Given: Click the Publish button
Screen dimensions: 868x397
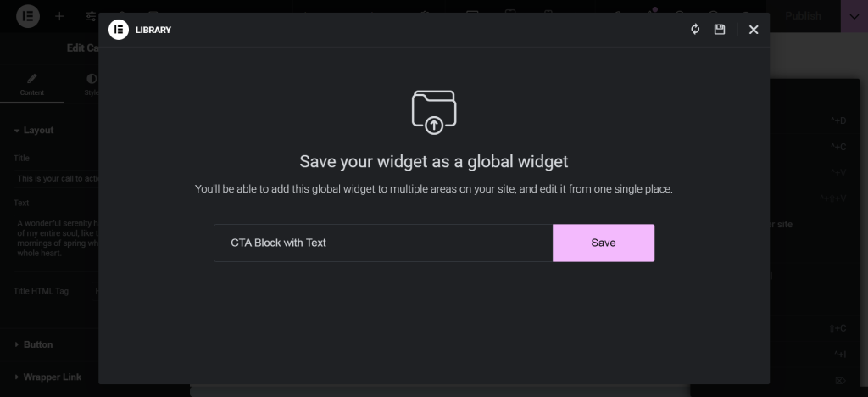Looking at the screenshot, I should (x=803, y=16).
